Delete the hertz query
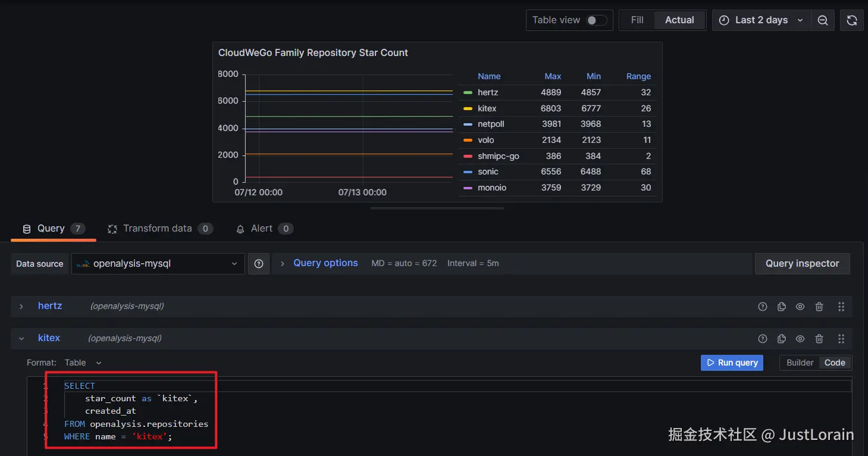Viewport: 868px width, 456px height. point(819,307)
